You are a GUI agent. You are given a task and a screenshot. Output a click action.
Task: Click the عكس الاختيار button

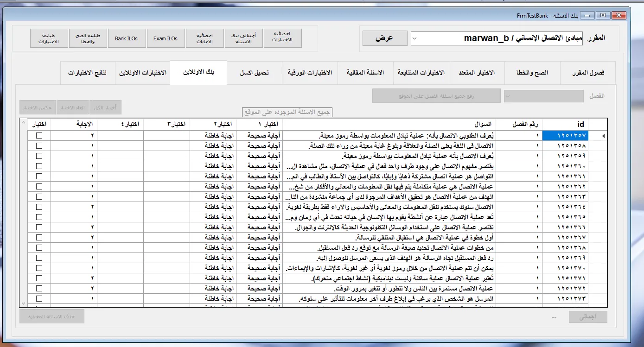click(x=37, y=107)
